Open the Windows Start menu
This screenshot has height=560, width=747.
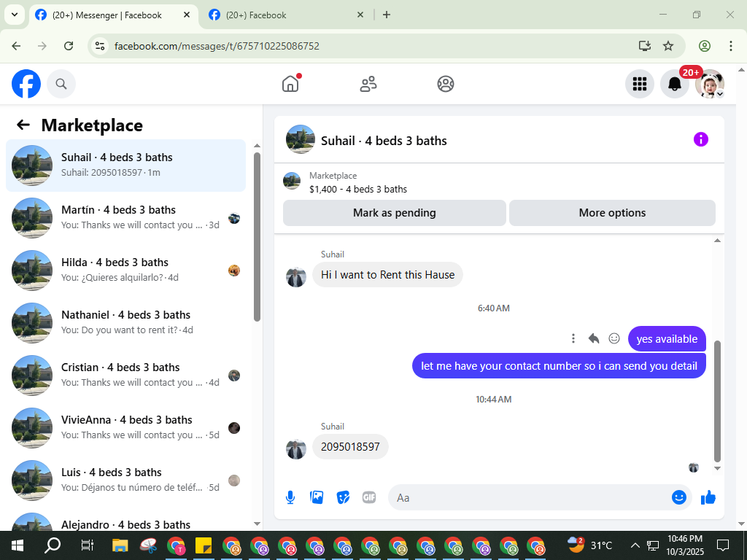click(18, 545)
